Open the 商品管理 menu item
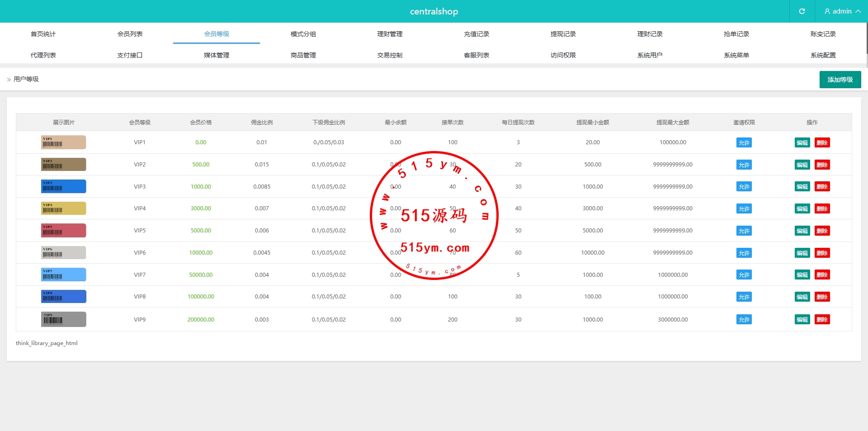The image size is (868, 431). coord(303,55)
